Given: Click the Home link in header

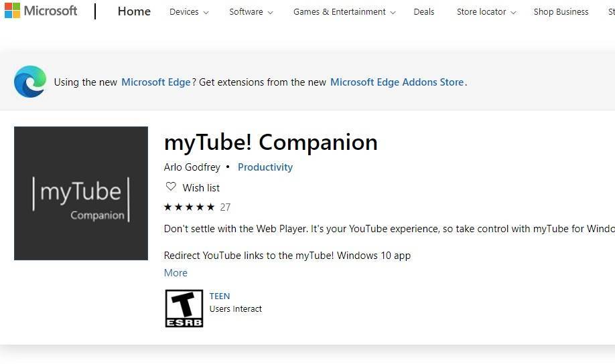Looking at the screenshot, I should point(134,11).
